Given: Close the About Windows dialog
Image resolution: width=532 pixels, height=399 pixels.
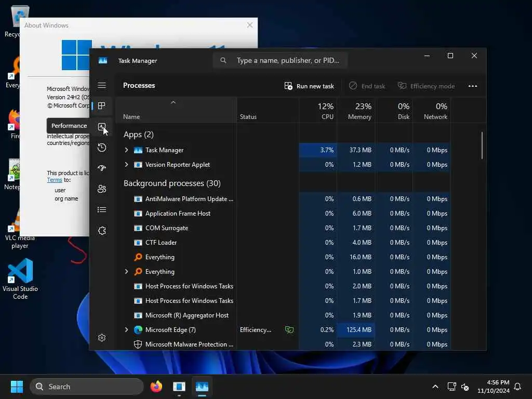Looking at the screenshot, I should point(250,25).
